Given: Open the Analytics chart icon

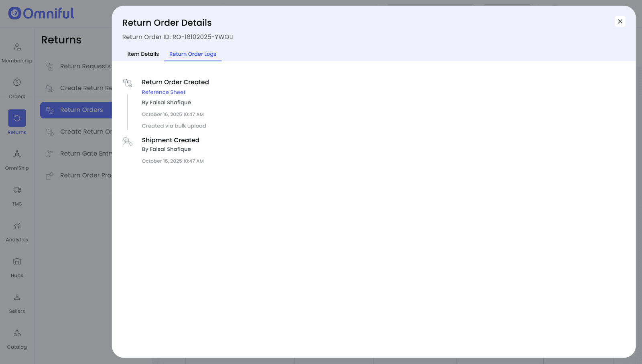Looking at the screenshot, I should [x=17, y=226].
